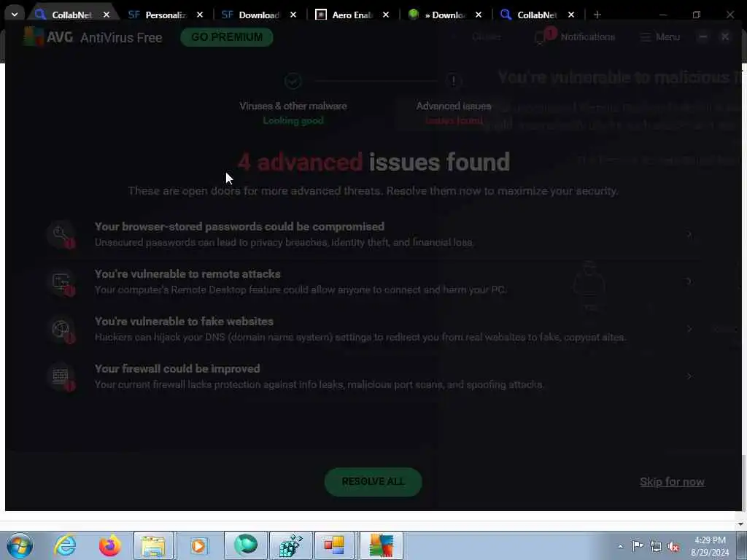Click the firewall brick icon

point(61,376)
